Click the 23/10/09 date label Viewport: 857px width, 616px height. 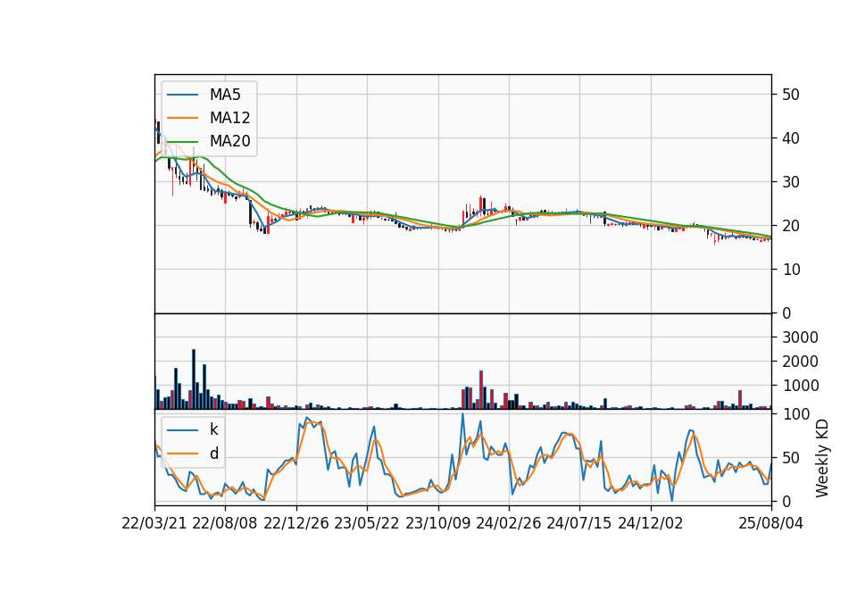tap(437, 523)
